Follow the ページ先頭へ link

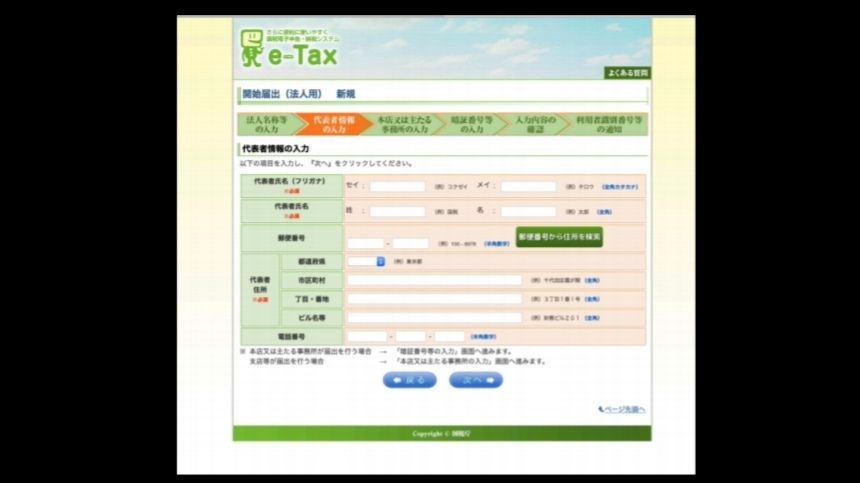(x=623, y=409)
